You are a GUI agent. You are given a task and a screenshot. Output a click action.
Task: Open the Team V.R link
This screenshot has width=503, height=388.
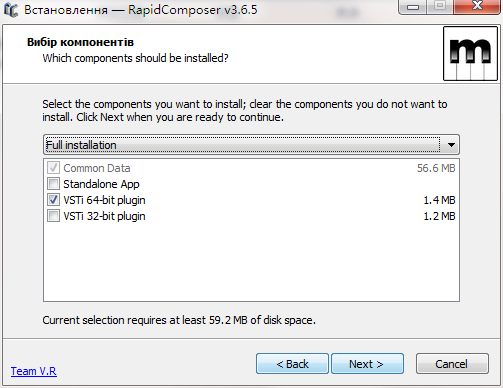tap(34, 371)
